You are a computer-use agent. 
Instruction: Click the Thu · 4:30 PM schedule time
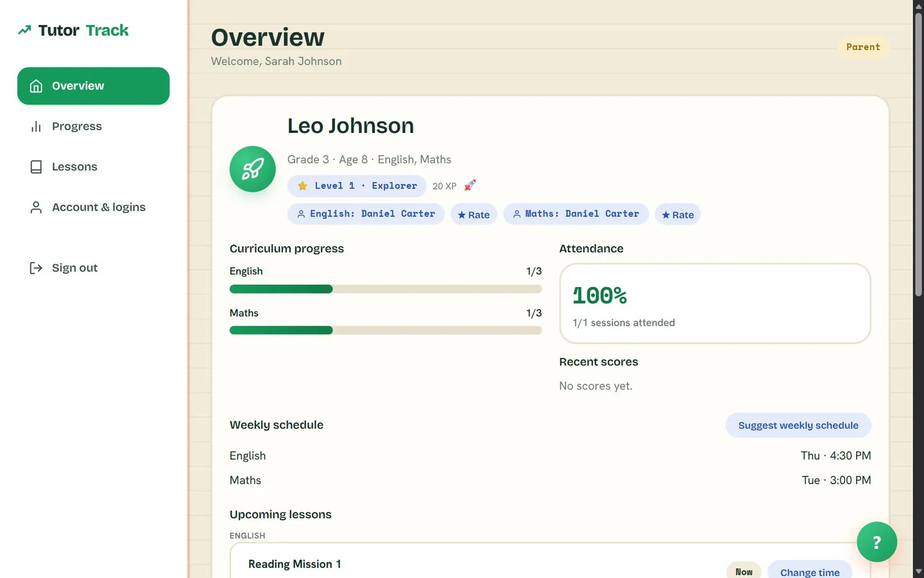(835, 455)
